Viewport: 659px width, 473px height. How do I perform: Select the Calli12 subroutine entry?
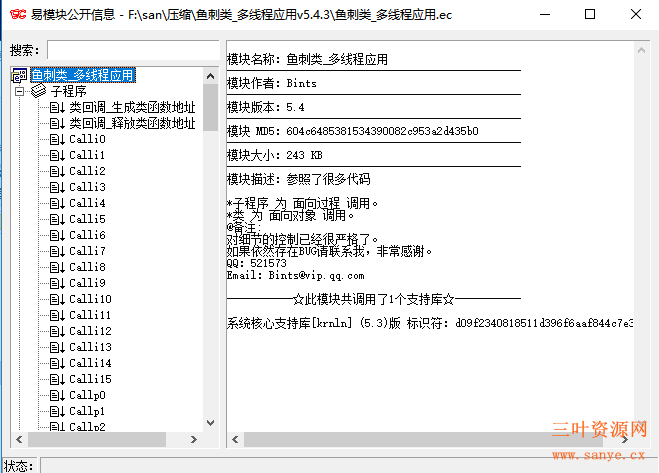[x=90, y=331]
